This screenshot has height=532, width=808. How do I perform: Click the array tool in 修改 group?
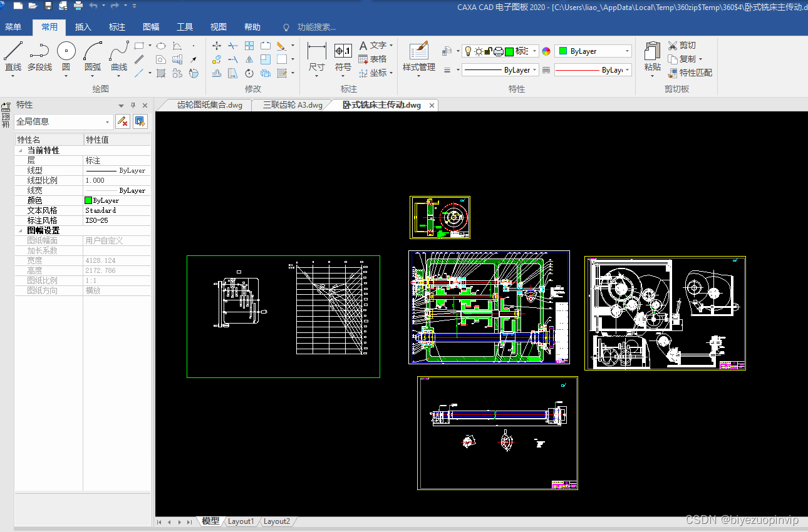[249, 46]
